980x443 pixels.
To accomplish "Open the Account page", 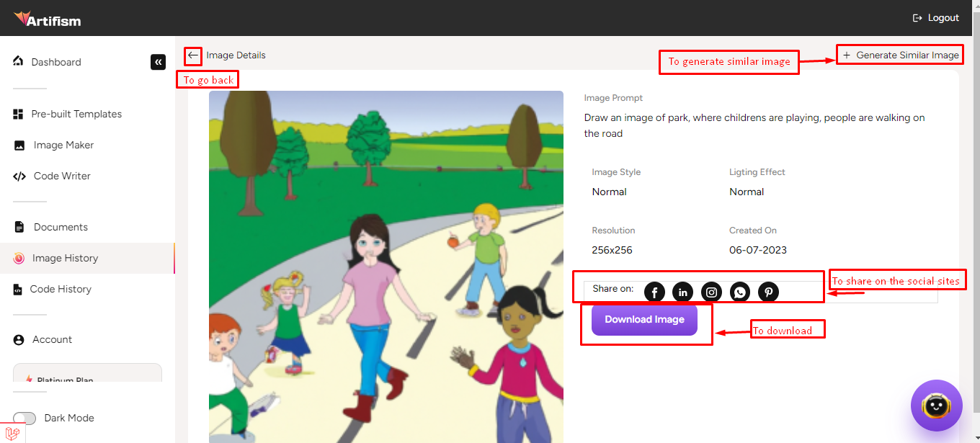I will (x=52, y=339).
